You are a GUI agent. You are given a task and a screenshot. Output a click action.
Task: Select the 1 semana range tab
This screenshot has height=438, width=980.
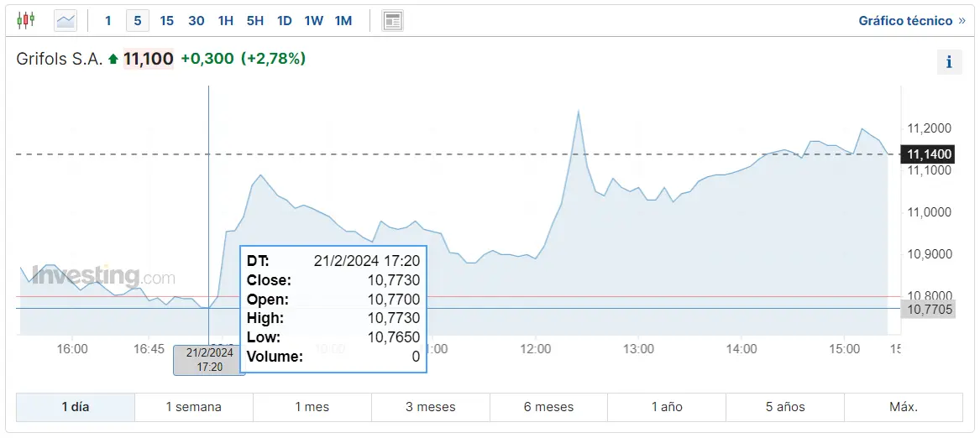coord(194,407)
